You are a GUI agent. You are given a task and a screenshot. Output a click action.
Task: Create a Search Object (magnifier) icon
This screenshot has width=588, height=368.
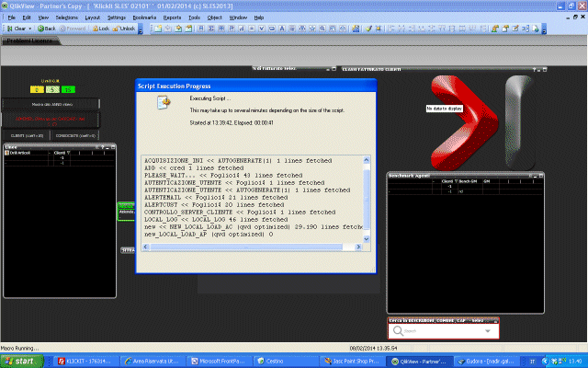click(322, 29)
